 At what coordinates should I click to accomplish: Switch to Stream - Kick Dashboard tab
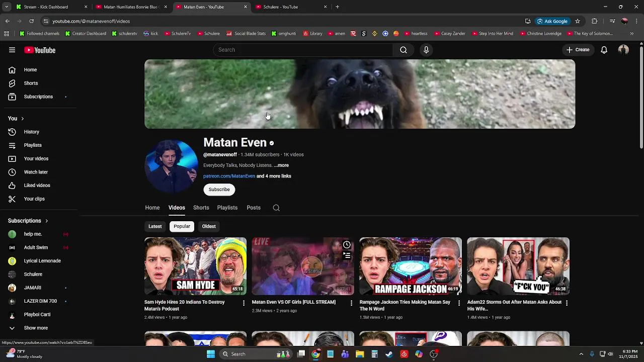tap(52, 7)
